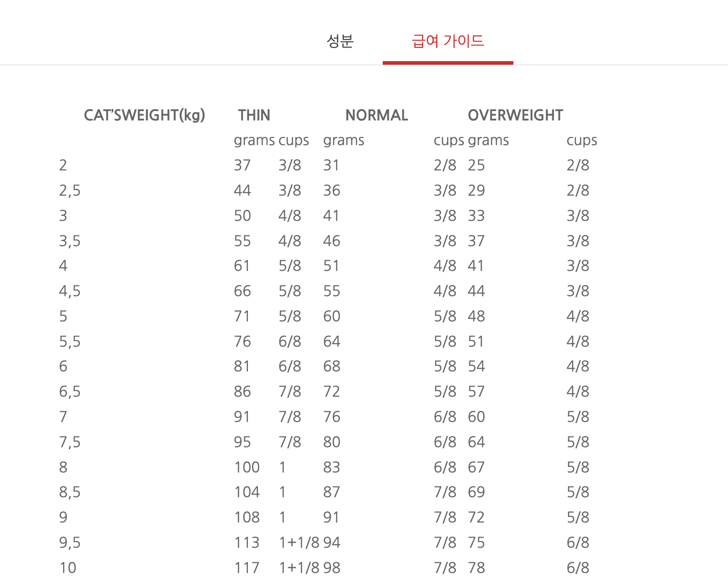Click the thin grams value 86
728x583 pixels.
(x=242, y=392)
